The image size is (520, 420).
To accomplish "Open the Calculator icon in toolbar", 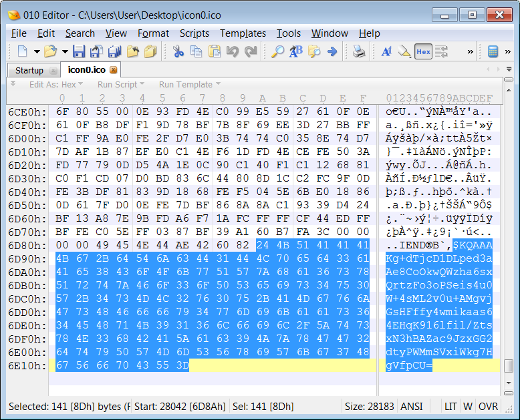I will (493, 51).
